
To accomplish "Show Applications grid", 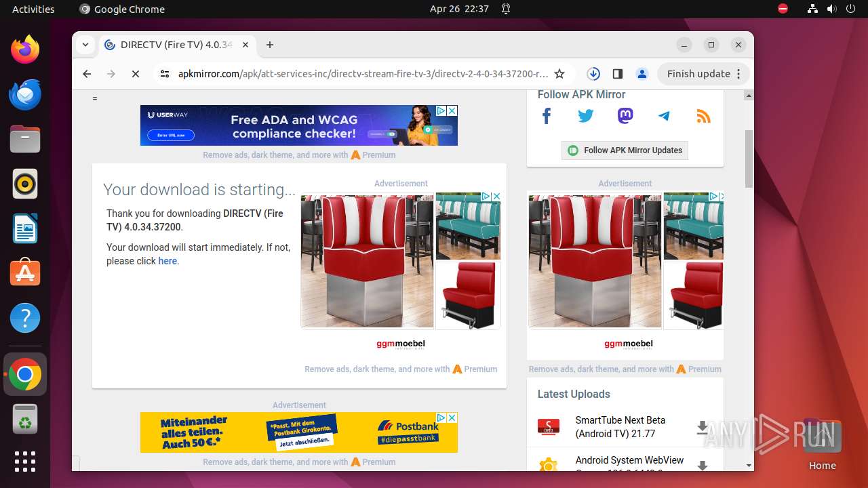I will pyautogui.click(x=25, y=462).
